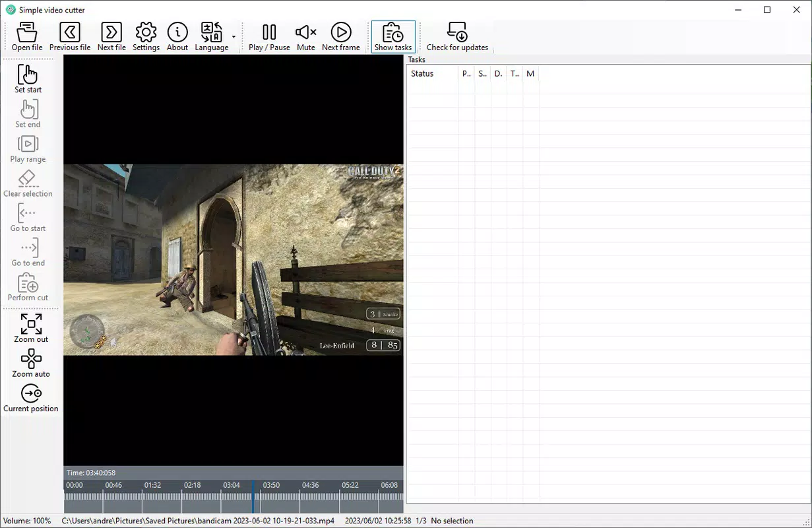The height and width of the screenshot is (528, 812).
Task: Click the Status column header
Action: click(x=433, y=74)
